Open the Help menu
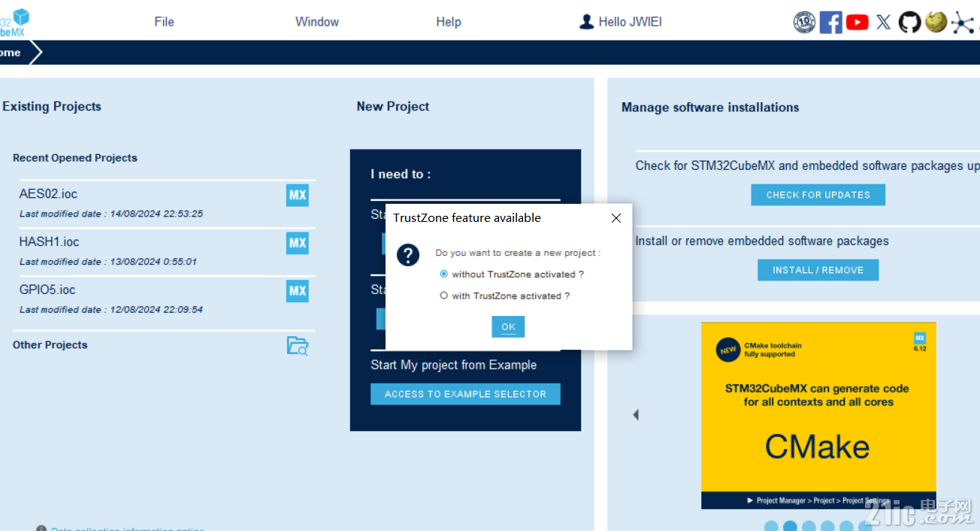Screen dimensions: 980x531 click(x=449, y=22)
